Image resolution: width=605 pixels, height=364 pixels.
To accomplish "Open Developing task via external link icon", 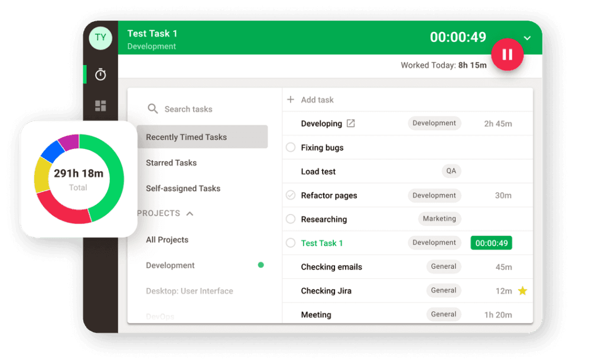I will (x=350, y=123).
